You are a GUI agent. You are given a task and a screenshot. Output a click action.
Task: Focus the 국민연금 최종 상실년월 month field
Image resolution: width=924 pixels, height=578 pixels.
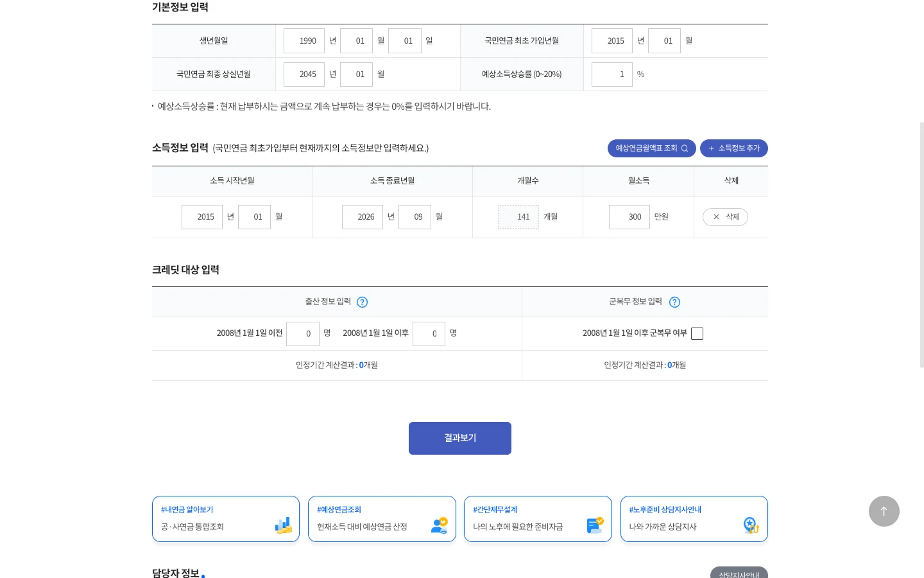click(x=356, y=74)
